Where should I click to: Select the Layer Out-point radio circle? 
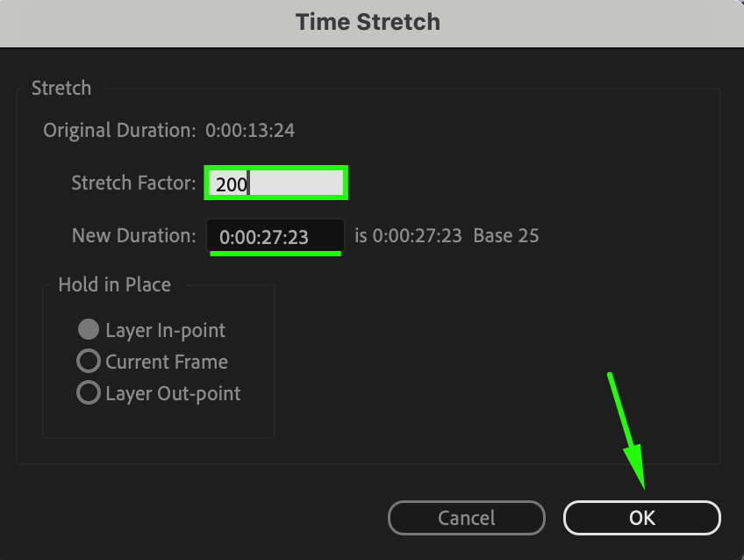pyautogui.click(x=89, y=392)
